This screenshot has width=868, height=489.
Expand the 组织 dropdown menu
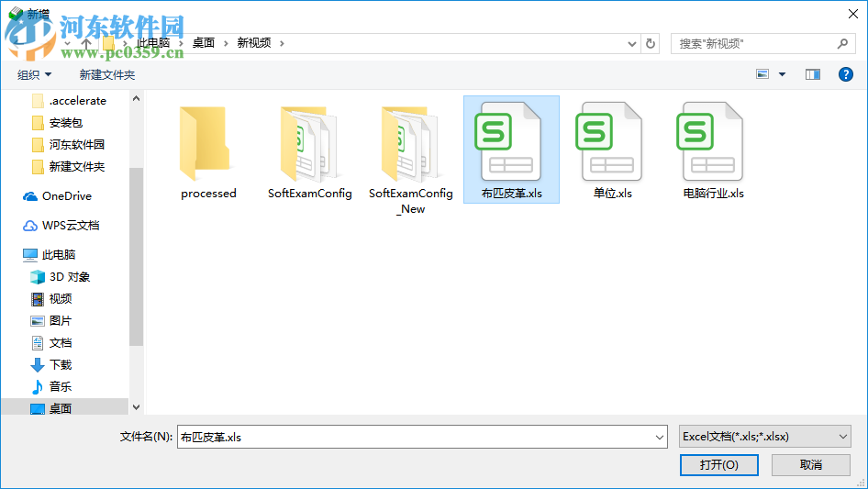click(x=34, y=74)
